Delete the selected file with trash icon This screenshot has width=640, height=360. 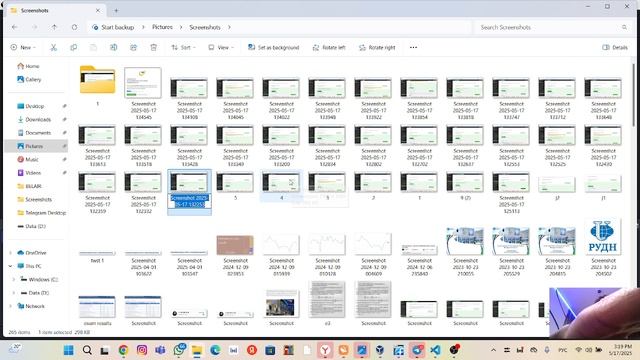(153, 47)
